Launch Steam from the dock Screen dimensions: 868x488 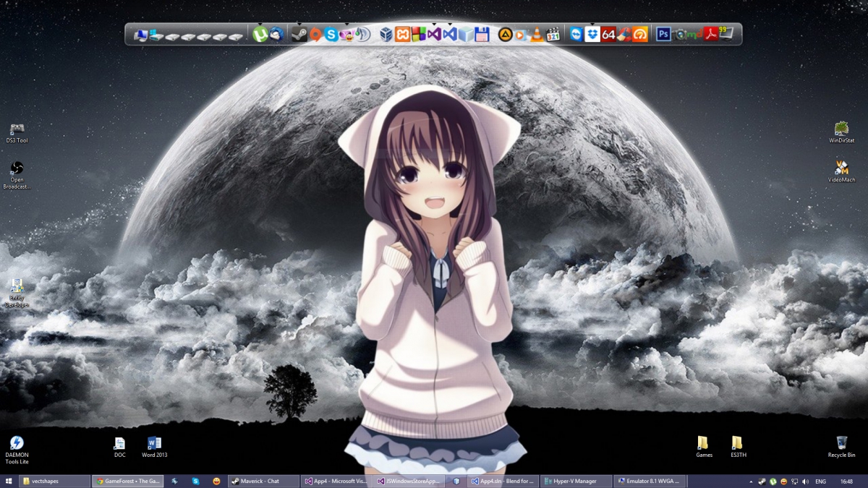tap(299, 34)
